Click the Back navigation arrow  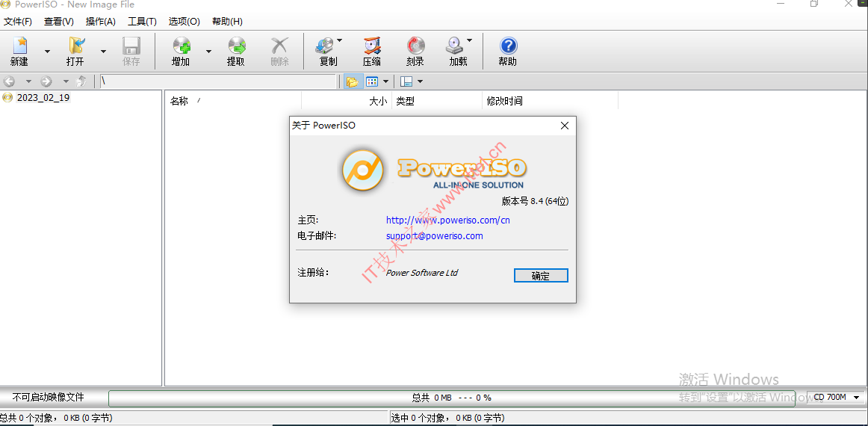coord(9,81)
